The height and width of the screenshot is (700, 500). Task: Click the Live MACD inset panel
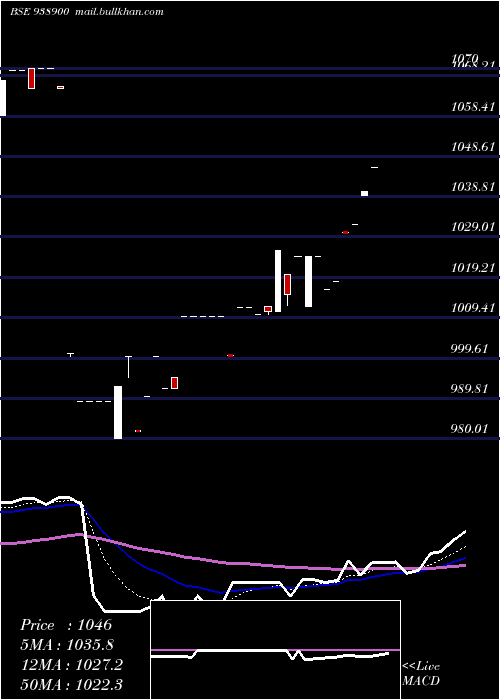275,650
